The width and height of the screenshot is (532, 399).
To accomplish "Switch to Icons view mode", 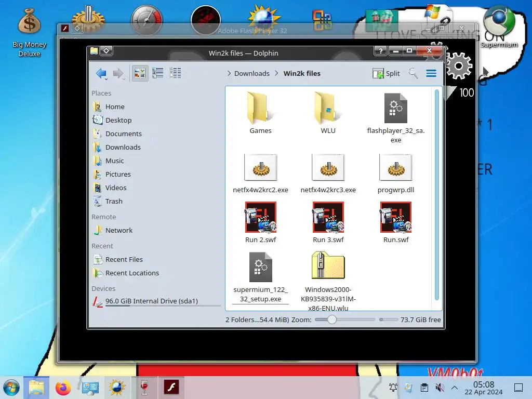I will [140, 73].
